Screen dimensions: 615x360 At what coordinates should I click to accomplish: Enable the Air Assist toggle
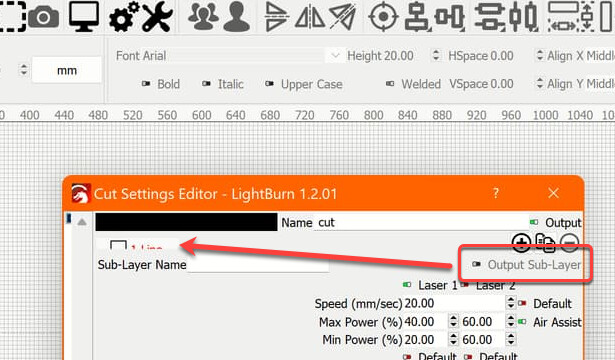tap(522, 322)
